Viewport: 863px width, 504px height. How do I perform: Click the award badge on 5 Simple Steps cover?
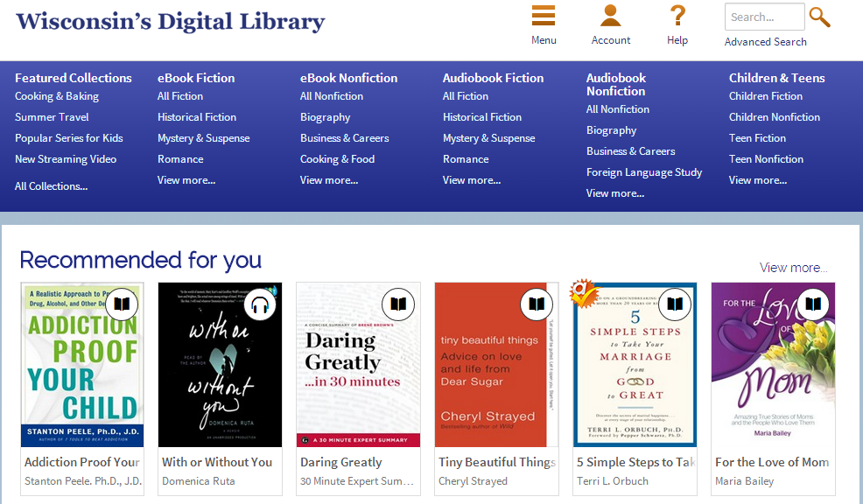[584, 293]
